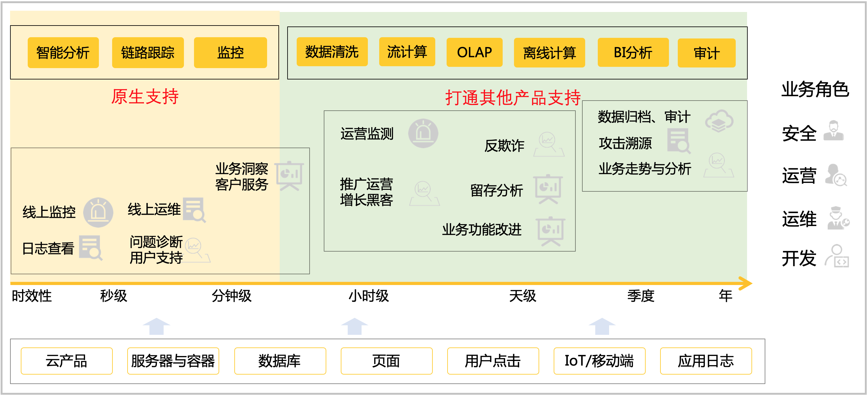
Task: Click the 年 timeline label
Action: tap(725, 296)
